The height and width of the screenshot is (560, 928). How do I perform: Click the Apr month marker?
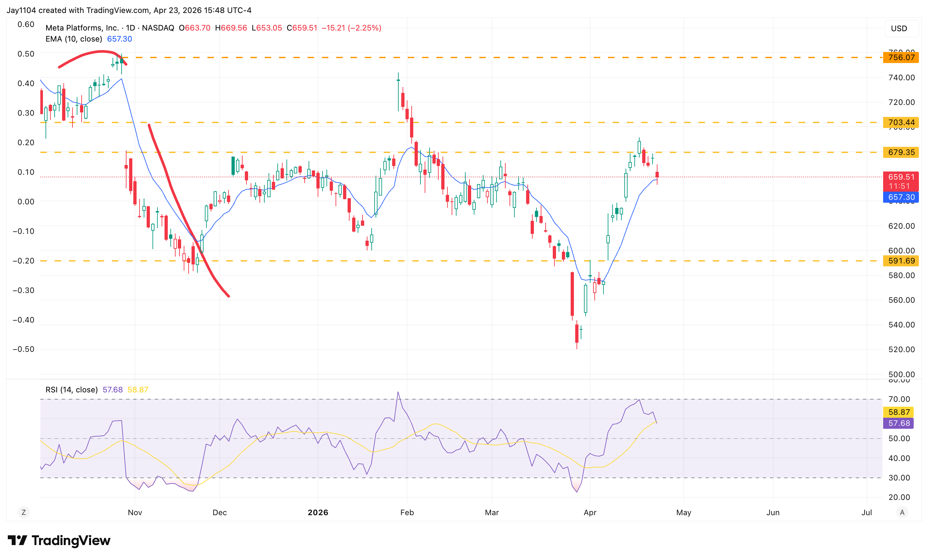coord(590,512)
